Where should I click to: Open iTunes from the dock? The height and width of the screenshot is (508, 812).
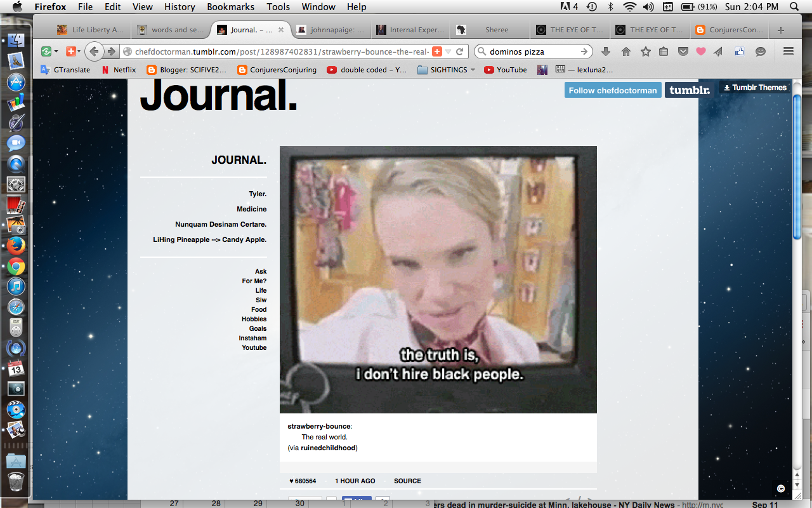point(16,286)
